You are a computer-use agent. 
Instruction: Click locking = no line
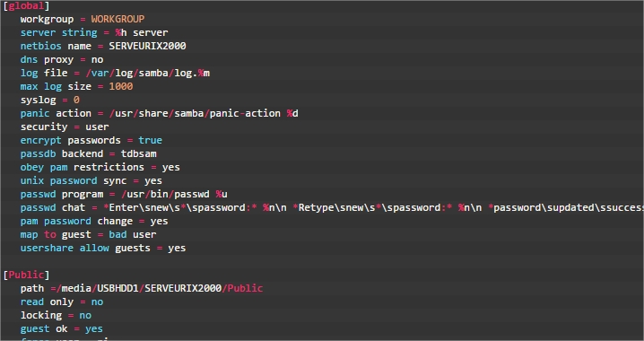pos(56,316)
